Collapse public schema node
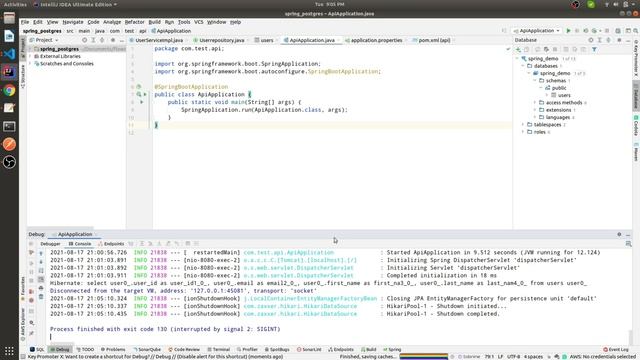Viewport: 640px width, 360px height. [x=541, y=88]
